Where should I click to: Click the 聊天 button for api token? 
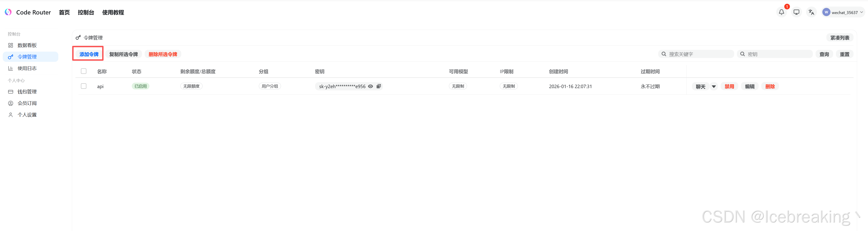[701, 87]
